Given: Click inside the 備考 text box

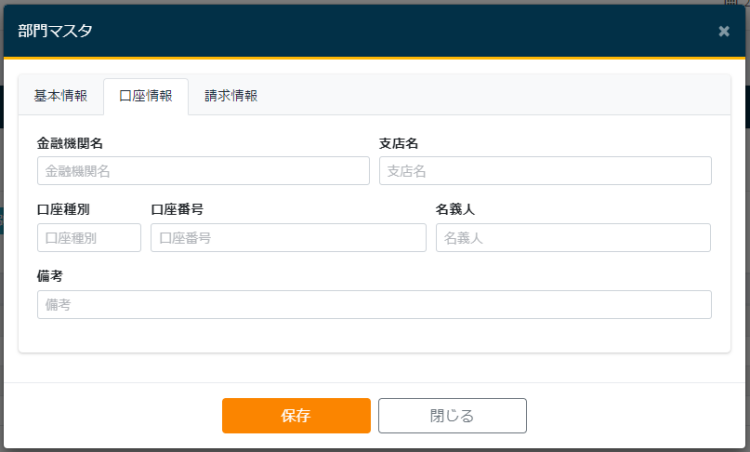Looking at the screenshot, I should click(x=374, y=305).
